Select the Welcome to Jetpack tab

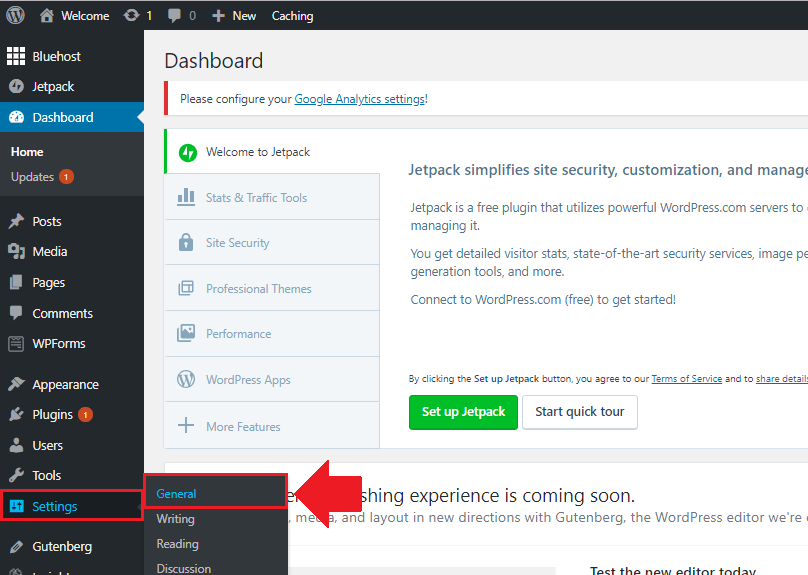click(x=272, y=152)
